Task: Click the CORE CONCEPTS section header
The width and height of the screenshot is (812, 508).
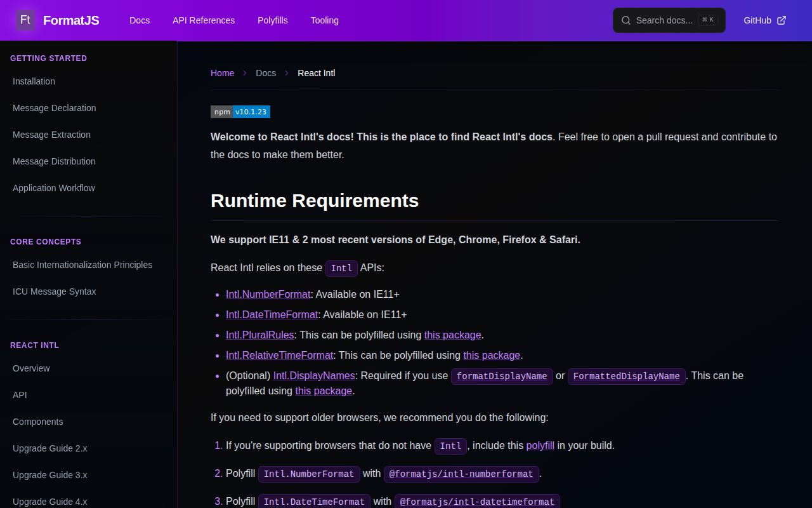Action: click(46, 241)
